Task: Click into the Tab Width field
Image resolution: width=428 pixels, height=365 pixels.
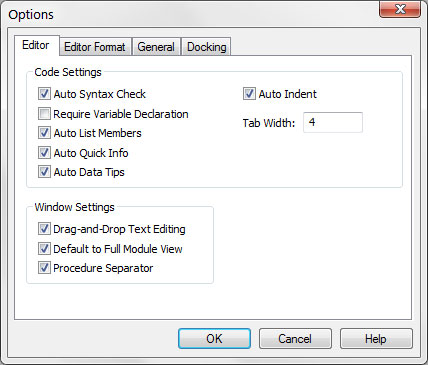Action: (x=333, y=122)
